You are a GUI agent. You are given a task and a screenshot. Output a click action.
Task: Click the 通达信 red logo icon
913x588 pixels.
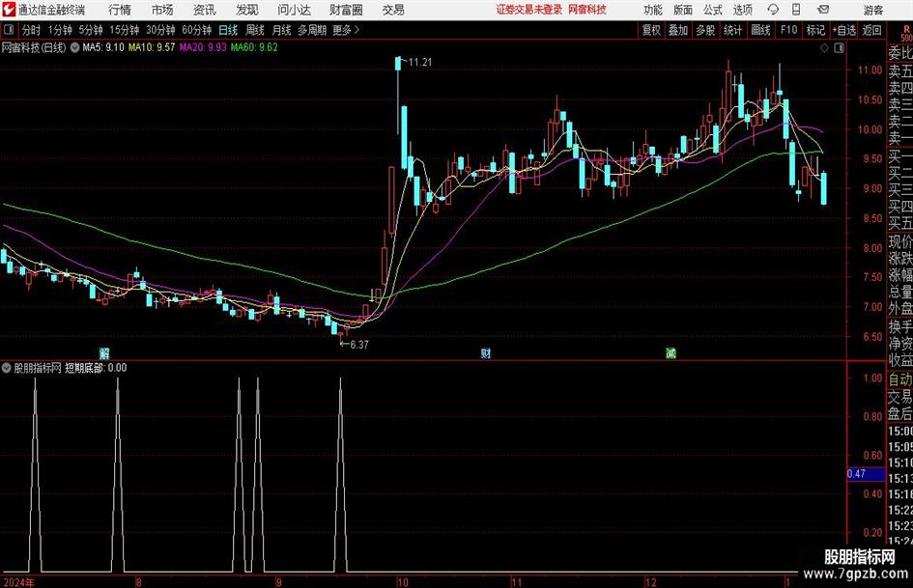click(9, 10)
